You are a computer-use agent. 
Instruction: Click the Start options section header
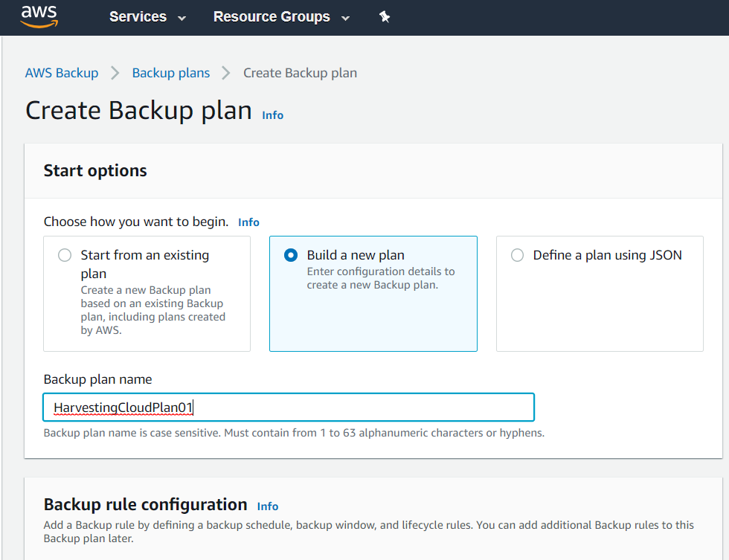point(95,170)
